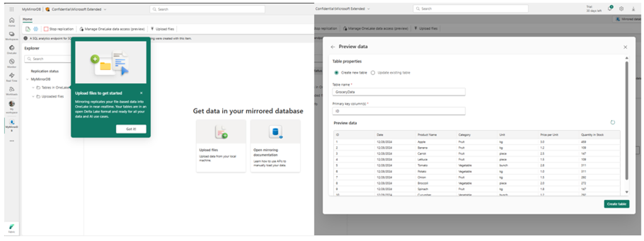Click the Got it! button
Image resolution: width=644 pixels, height=241 pixels.
[x=131, y=129]
